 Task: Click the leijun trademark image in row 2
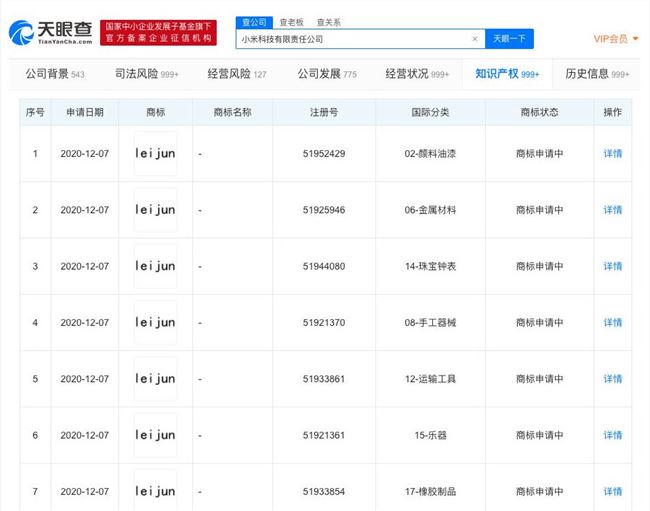tap(155, 210)
